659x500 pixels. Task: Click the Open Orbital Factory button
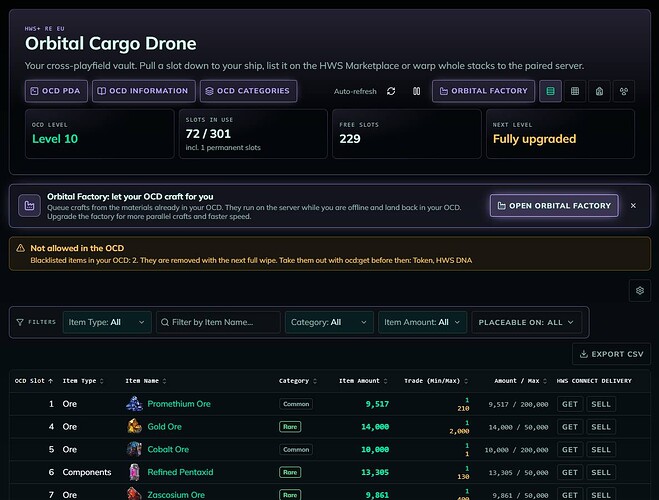[x=554, y=205]
